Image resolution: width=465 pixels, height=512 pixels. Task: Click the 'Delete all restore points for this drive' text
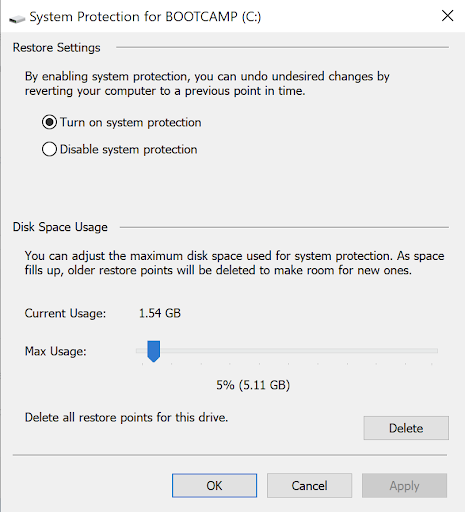[126, 417]
